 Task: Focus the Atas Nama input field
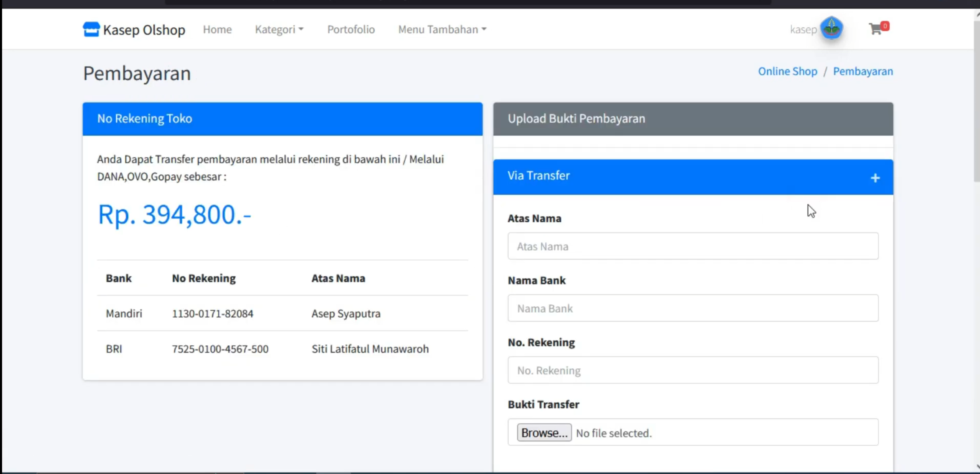pos(693,246)
